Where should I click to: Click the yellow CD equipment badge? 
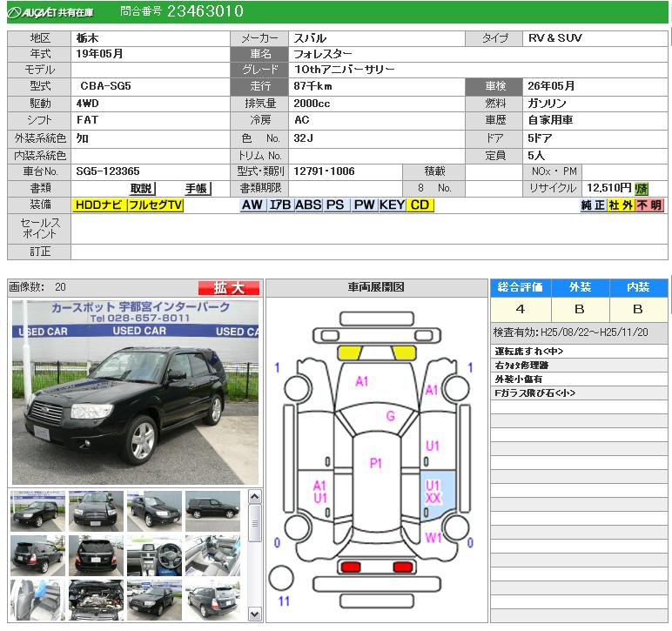point(420,205)
